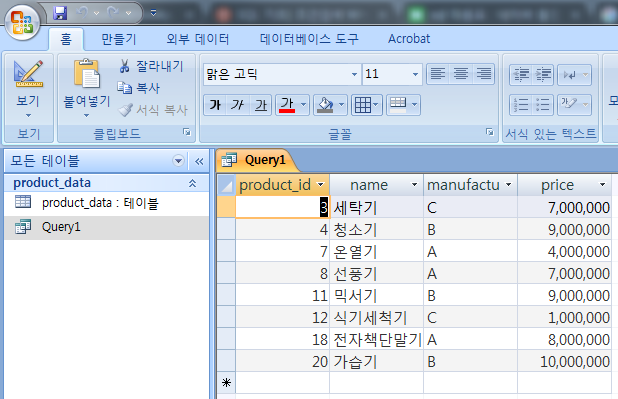Screen dimensions: 618x399
Task: Click 서식 복사 format painter
Action: [153, 110]
